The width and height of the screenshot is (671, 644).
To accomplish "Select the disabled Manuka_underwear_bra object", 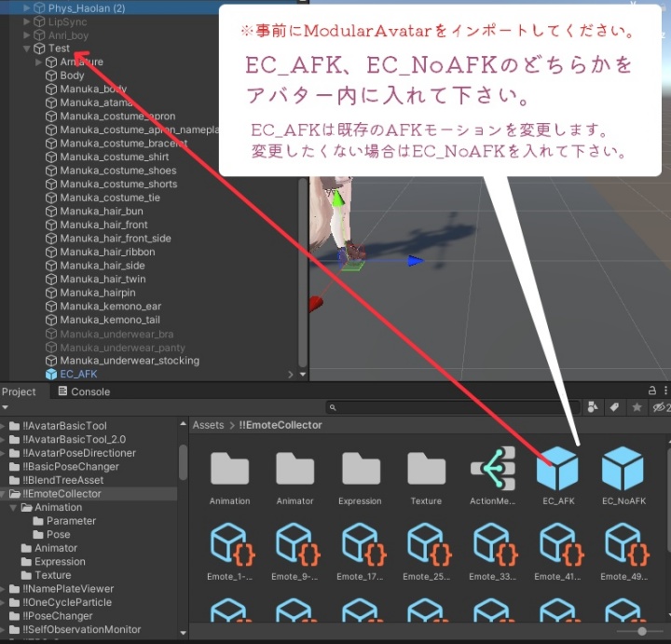I will (116, 334).
